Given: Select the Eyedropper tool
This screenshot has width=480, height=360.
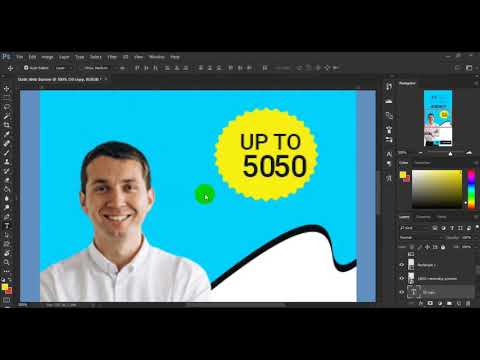Looking at the screenshot, I should 6,134.
